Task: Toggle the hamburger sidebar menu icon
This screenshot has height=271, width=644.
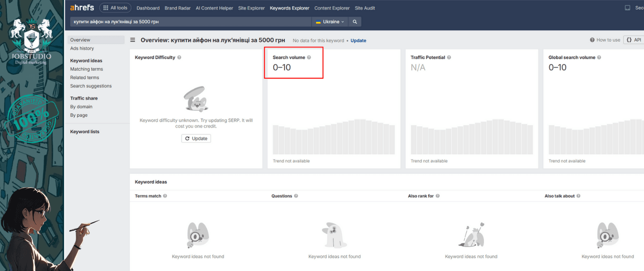Action: [133, 40]
